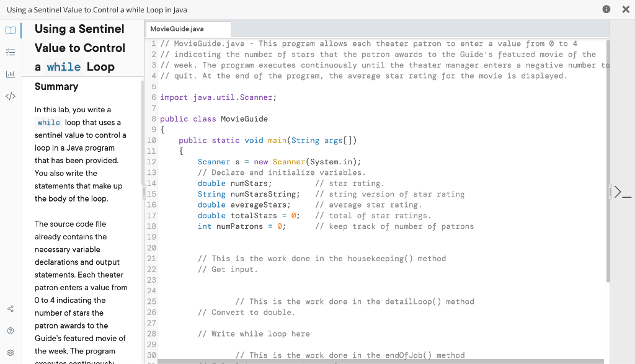Open the task checklist panel

pos(9,52)
